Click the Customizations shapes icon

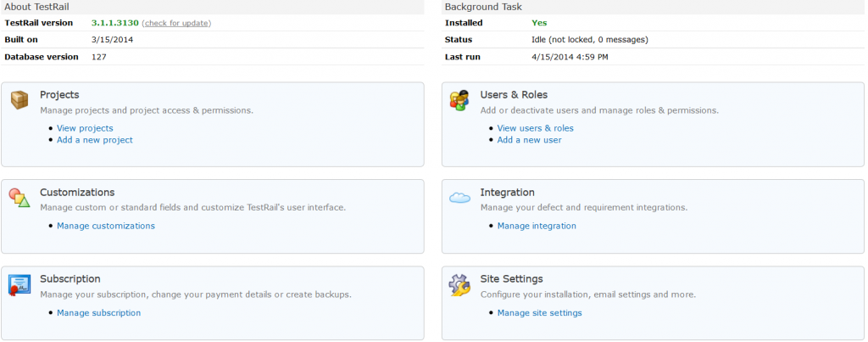click(x=19, y=198)
